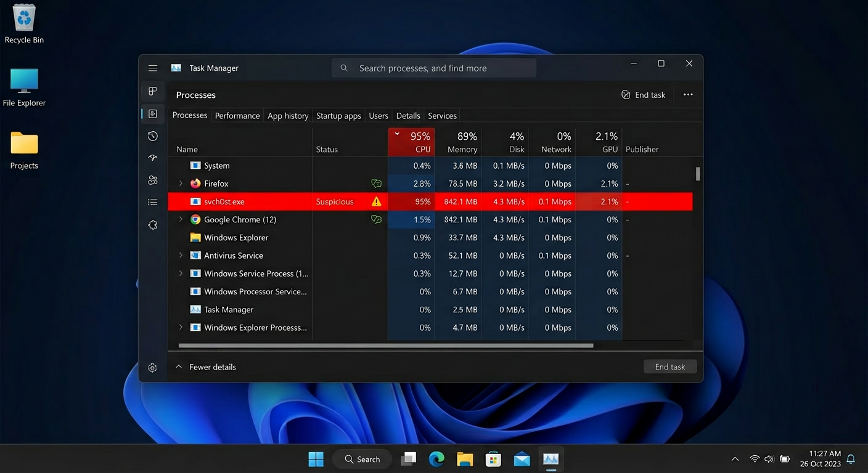The width and height of the screenshot is (868, 473).
Task: Select the App history icon in the sidebar
Action: [x=152, y=135]
